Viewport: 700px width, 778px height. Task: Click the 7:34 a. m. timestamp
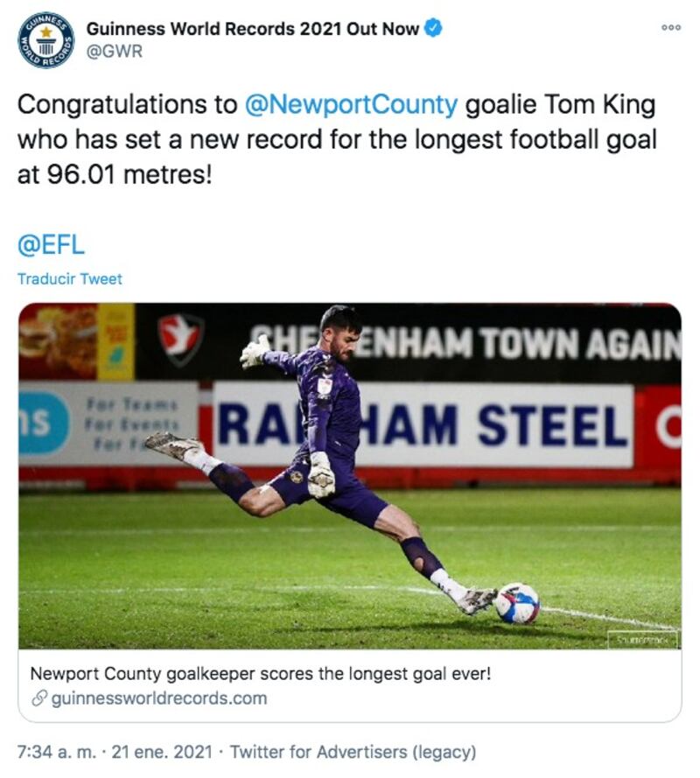coord(59,751)
